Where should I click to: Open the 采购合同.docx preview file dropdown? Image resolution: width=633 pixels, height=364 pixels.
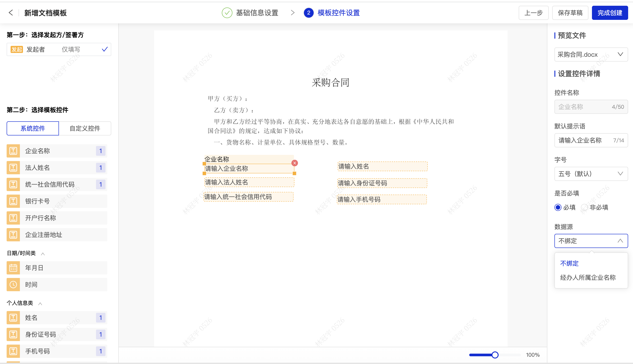click(x=591, y=54)
